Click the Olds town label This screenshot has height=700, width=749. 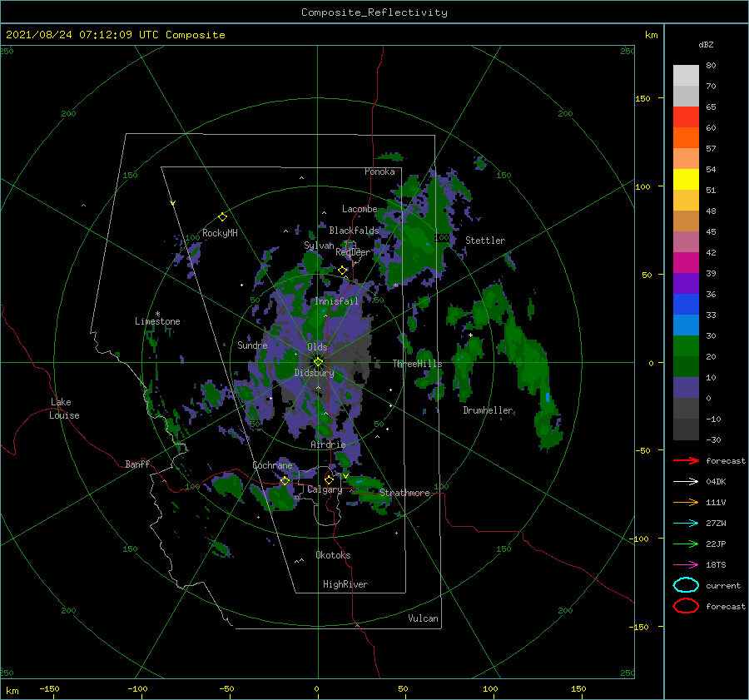pos(317,347)
